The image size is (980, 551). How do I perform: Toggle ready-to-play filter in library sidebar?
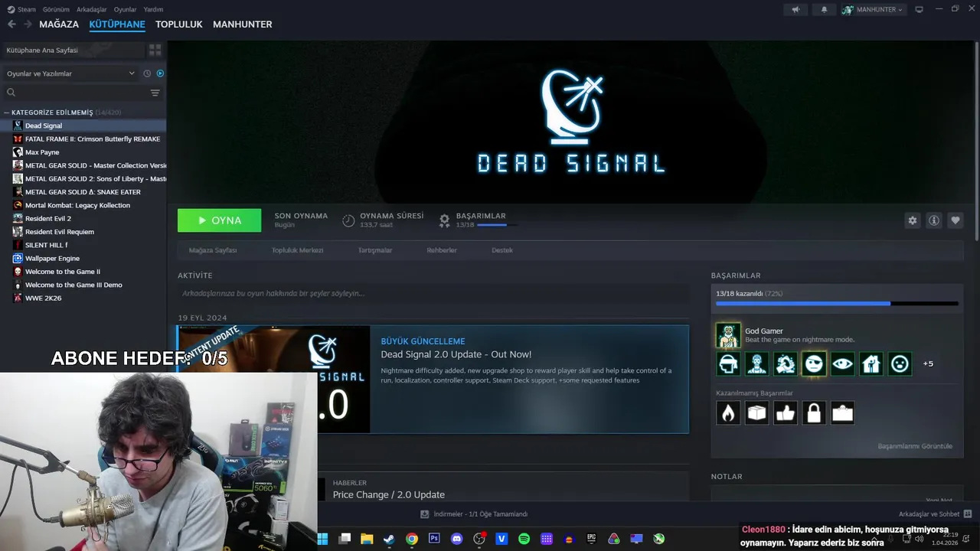[160, 73]
